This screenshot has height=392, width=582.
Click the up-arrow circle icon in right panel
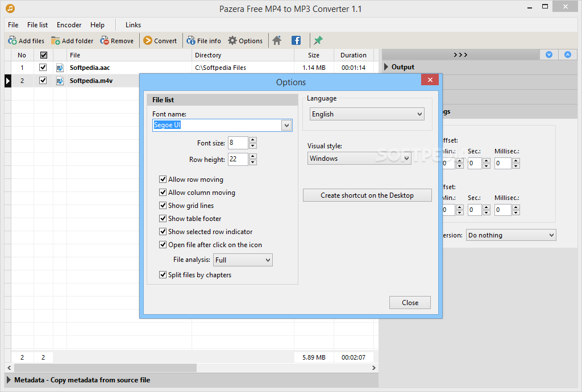point(568,55)
